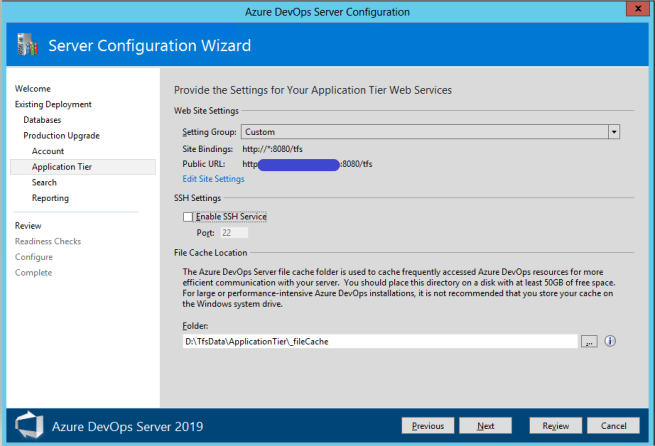This screenshot has width=655, height=446.
Task: Click the Site Bindings value http://*:8080/tfs
Action: (272, 149)
